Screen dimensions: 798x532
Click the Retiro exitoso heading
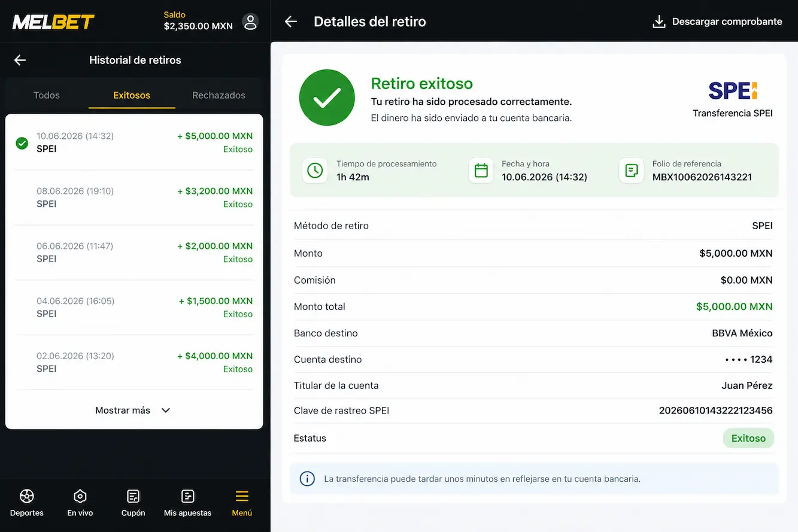click(x=422, y=84)
